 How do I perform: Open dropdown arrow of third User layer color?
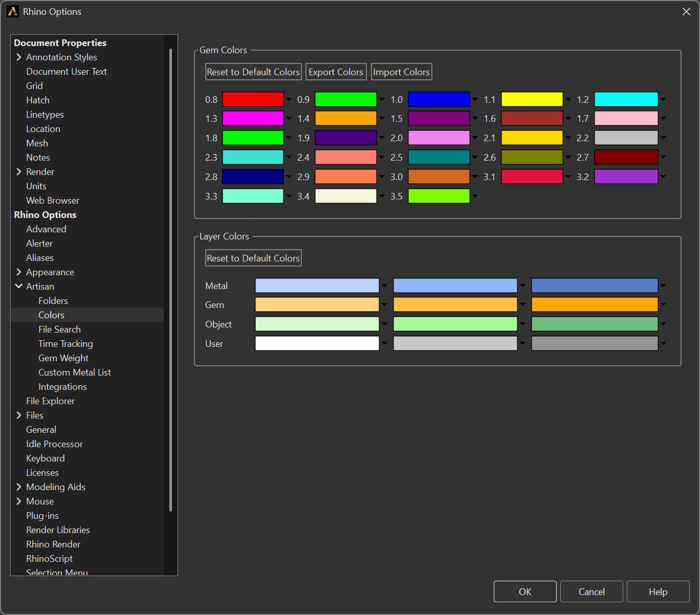(663, 343)
